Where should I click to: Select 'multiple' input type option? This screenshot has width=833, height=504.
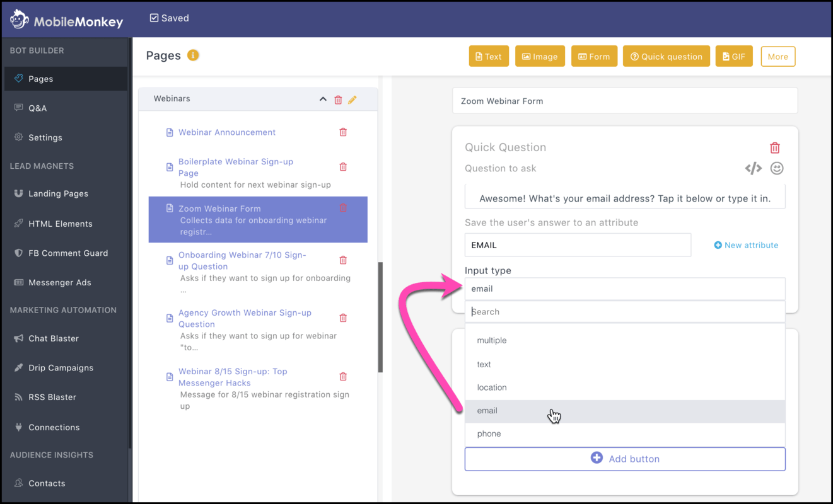(x=625, y=340)
